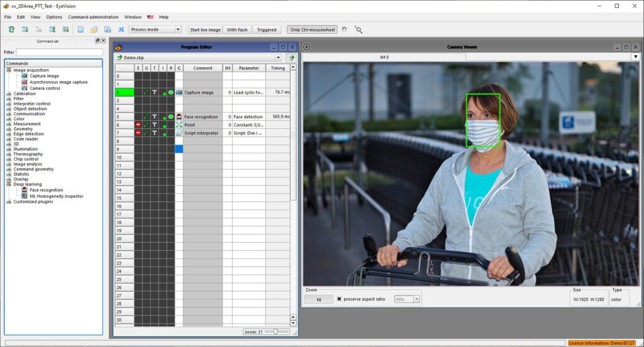Click the Capture image icon in row 2
The height and width of the screenshot is (347, 644).
179,92
